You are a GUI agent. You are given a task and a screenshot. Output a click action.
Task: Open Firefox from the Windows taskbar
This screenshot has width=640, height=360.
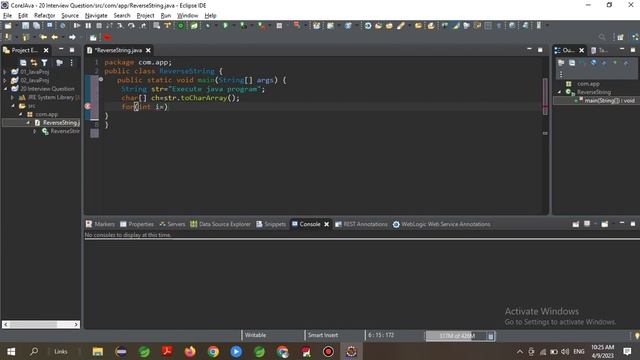tap(190, 351)
